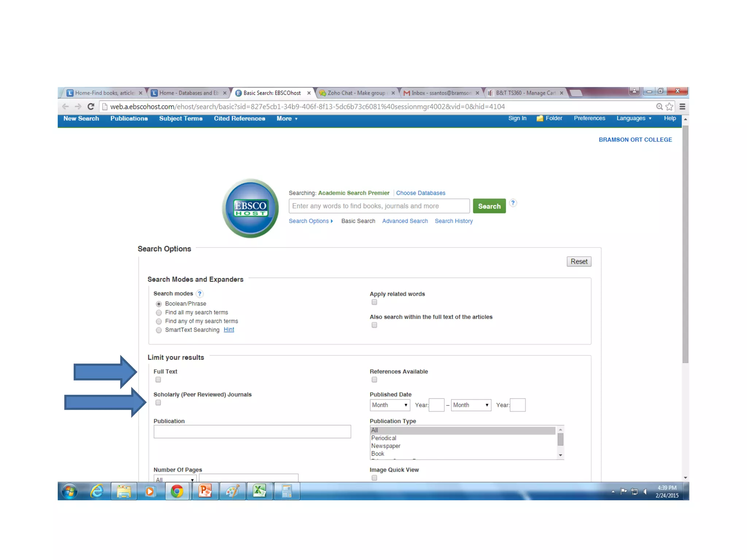This screenshot has height=560, width=747.
Task: Bookmark this page using the star icon
Action: [669, 106]
